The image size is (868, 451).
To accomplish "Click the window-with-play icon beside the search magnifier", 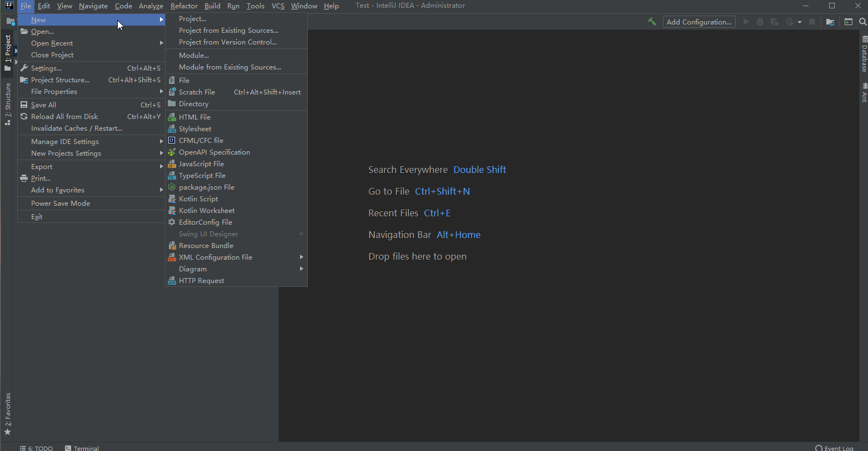I will 849,22.
